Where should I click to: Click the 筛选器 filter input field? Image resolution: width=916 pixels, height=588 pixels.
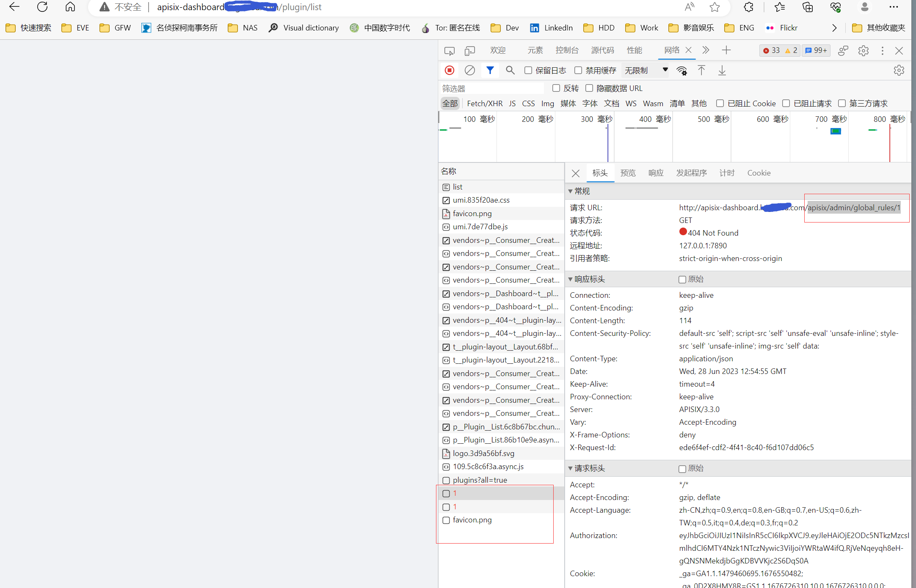pyautogui.click(x=491, y=88)
